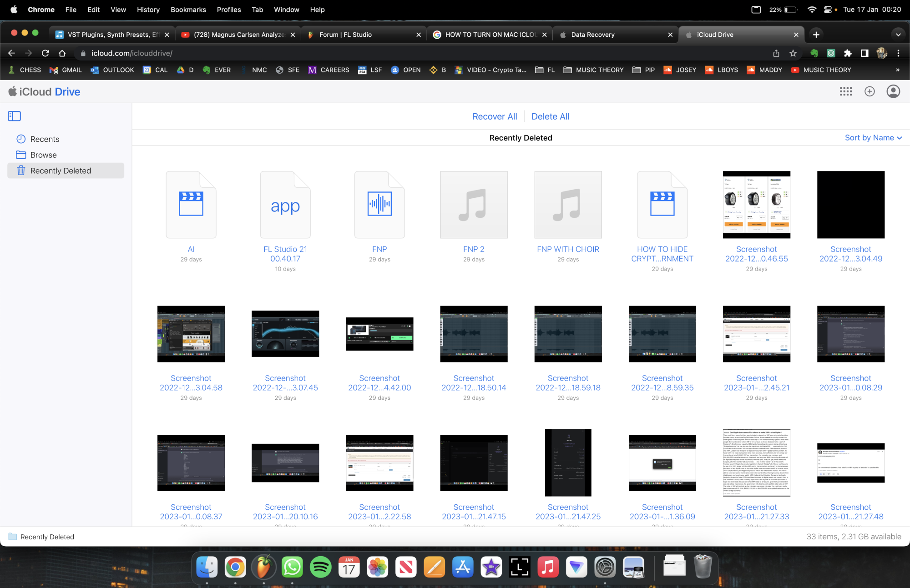The width and height of the screenshot is (910, 588).
Task: Open Chrome extensions puzzle icon
Action: pyautogui.click(x=848, y=53)
